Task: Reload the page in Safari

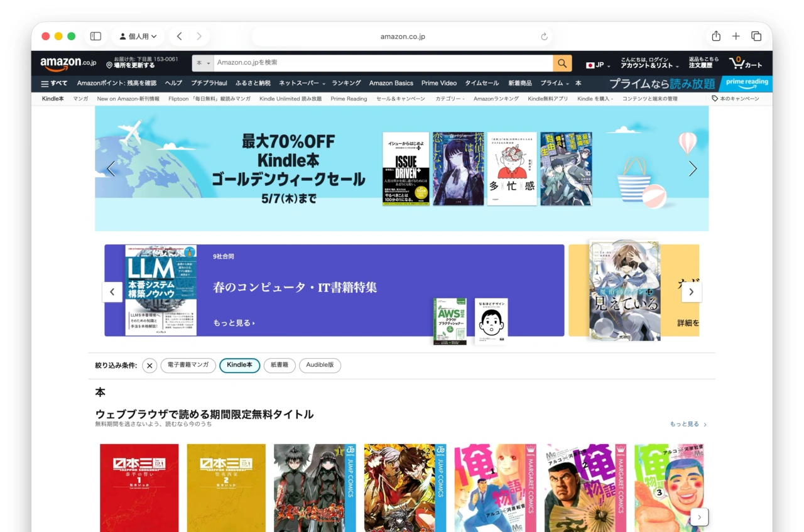Action: pos(545,36)
